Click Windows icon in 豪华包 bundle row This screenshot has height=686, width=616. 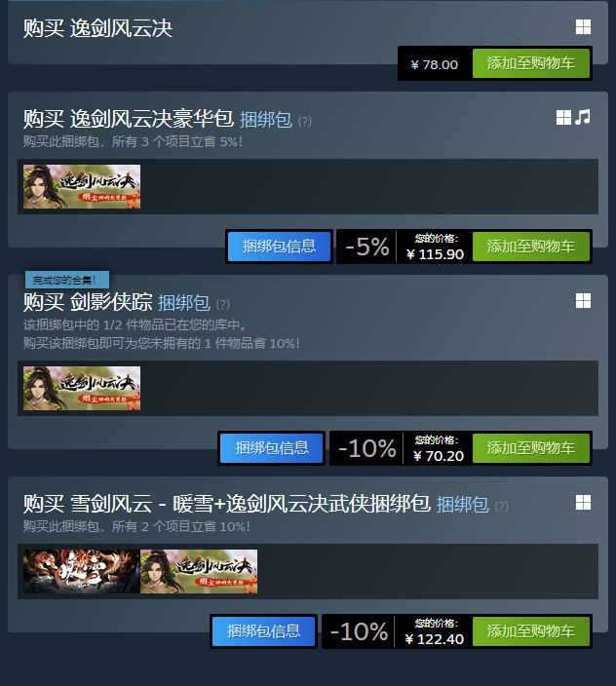pyautogui.click(x=563, y=117)
